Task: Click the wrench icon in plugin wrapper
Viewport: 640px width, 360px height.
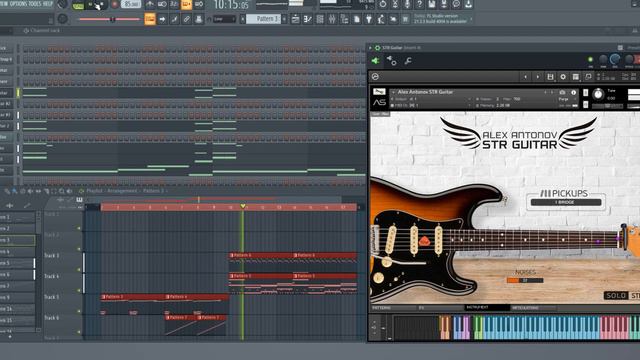Action: 408,61
